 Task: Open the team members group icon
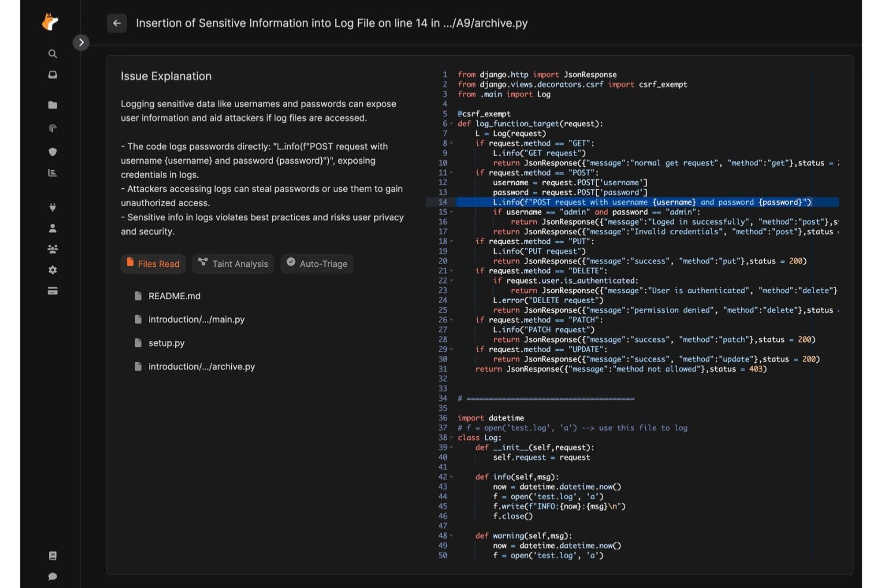pyautogui.click(x=52, y=249)
